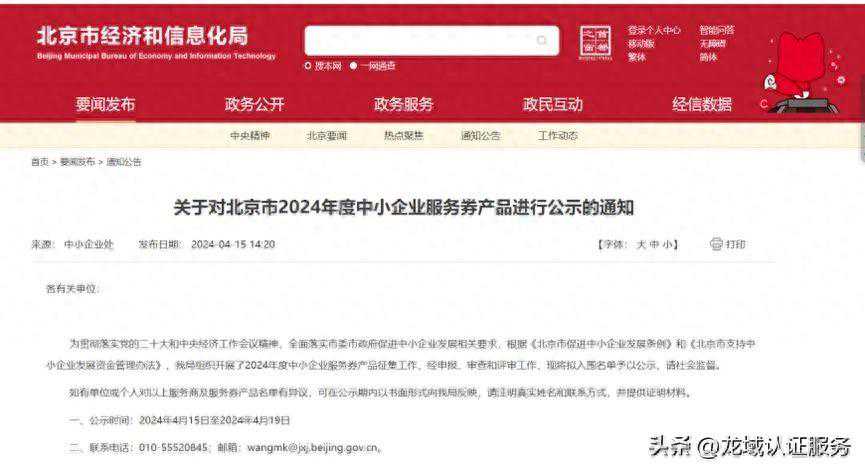865x471 pixels.
Task: Open the 政务服务 main menu
Action: [403, 104]
